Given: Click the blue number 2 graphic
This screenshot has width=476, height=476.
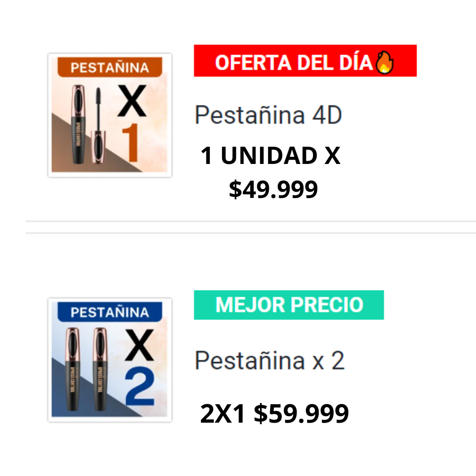Looking at the screenshot, I should click(x=140, y=388).
